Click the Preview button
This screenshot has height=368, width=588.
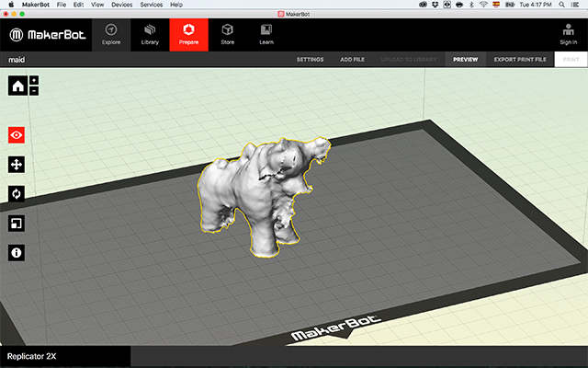click(x=466, y=59)
